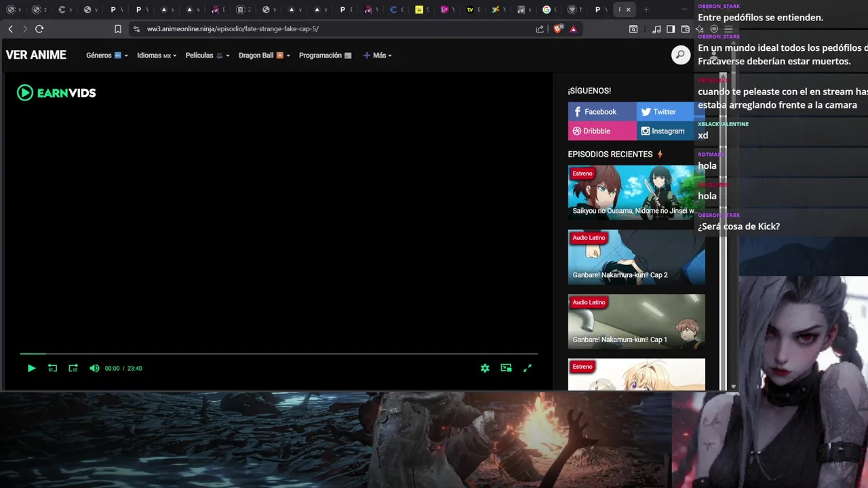
Task: Click the browser forward arrow
Action: pos(25,29)
